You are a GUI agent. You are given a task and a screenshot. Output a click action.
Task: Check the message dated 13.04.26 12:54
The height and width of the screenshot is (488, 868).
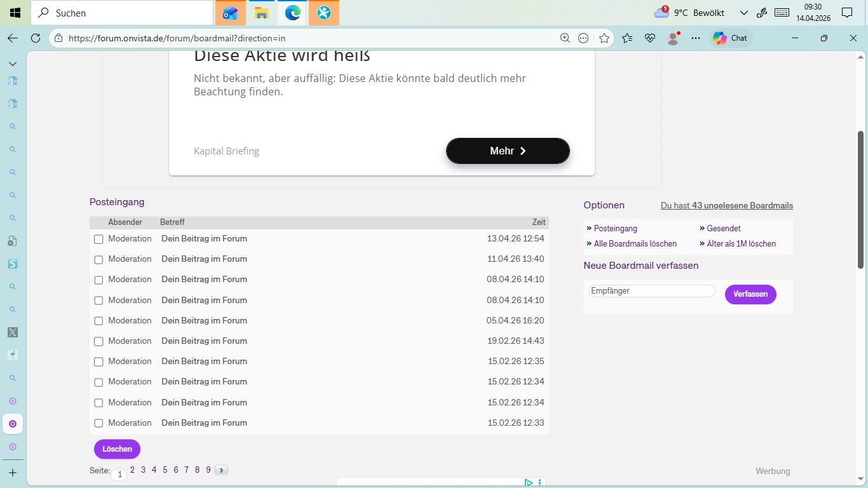(x=98, y=240)
